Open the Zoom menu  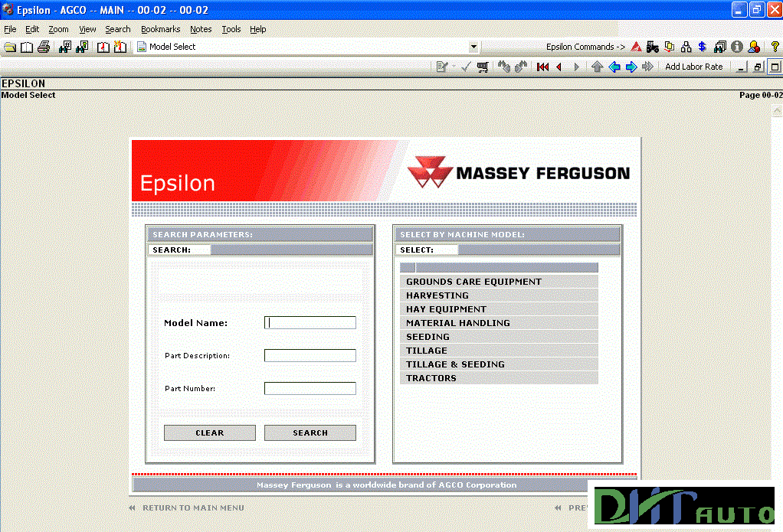(58, 29)
